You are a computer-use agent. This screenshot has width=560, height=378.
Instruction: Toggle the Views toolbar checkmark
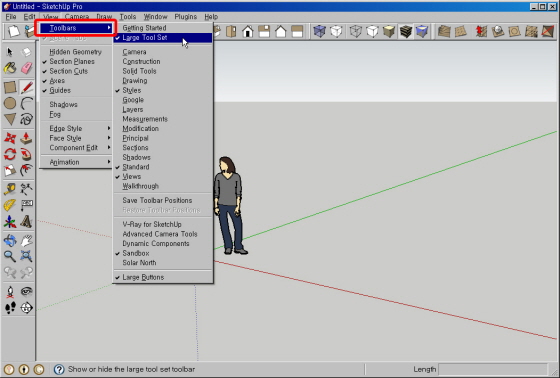pos(163,176)
